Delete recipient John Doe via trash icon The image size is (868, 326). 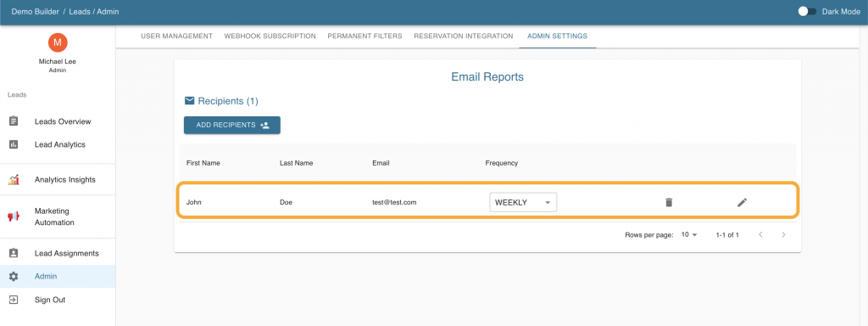669,202
